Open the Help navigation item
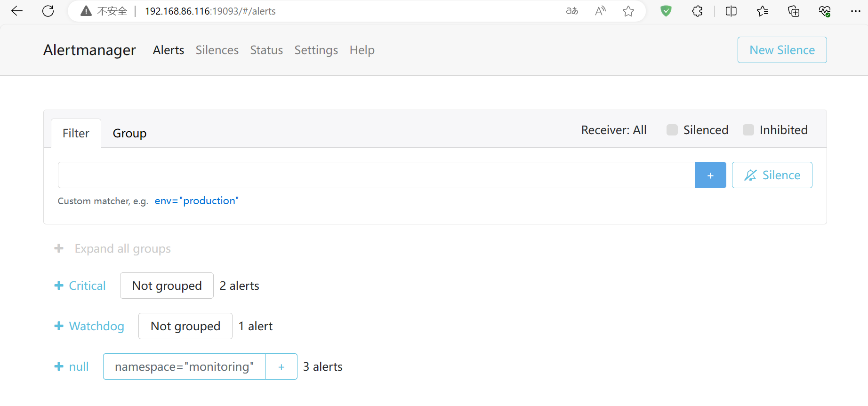The height and width of the screenshot is (406, 868). pyautogui.click(x=362, y=50)
